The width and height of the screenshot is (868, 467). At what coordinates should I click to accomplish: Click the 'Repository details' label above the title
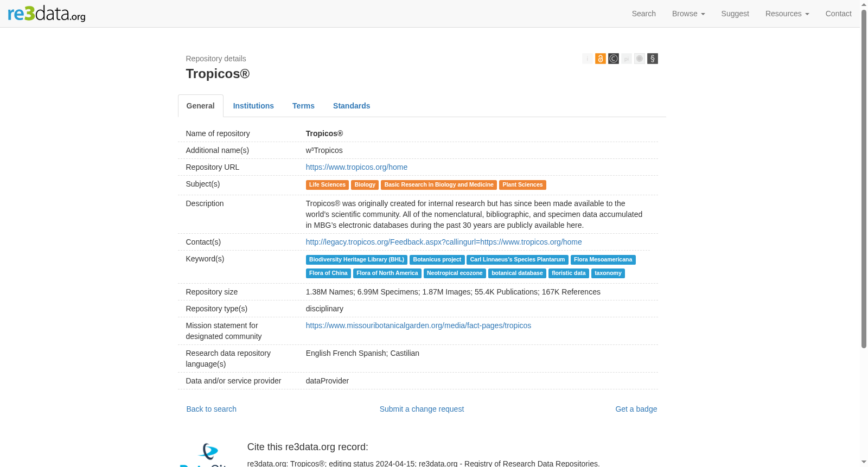(216, 59)
